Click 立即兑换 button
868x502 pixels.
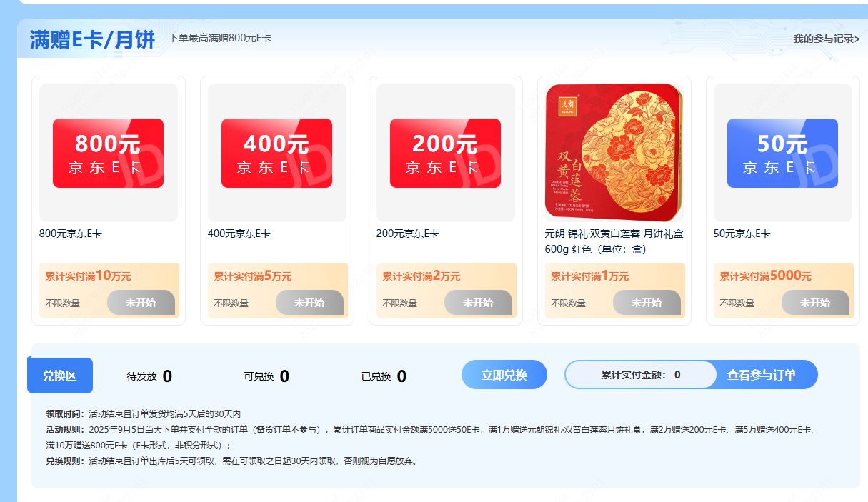tap(504, 375)
